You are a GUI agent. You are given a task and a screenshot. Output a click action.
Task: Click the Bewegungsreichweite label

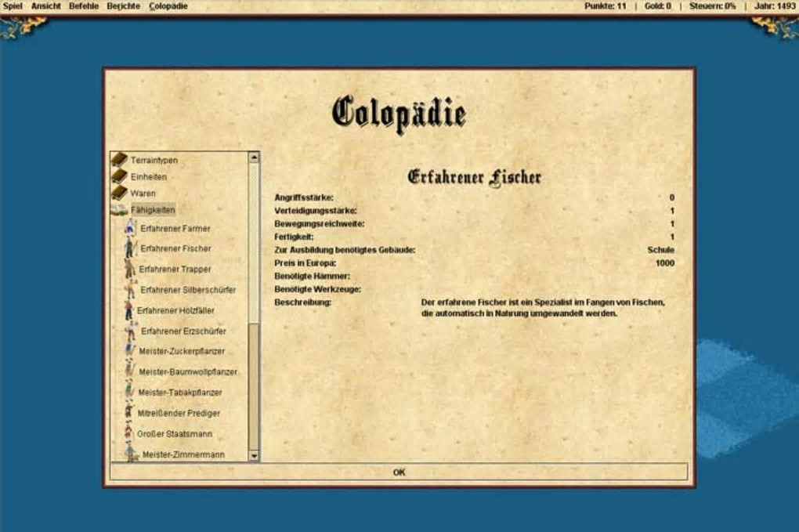tap(319, 224)
